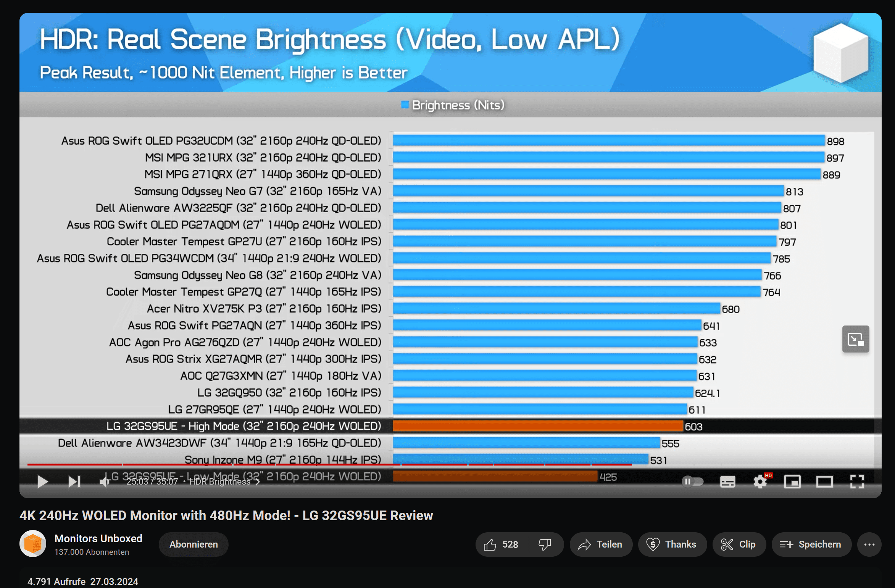Toggle the autoplay switch

(692, 482)
